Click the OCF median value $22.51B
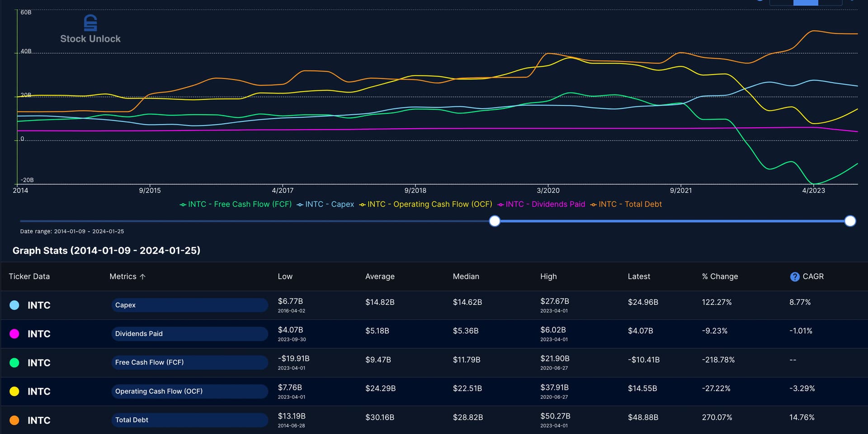The height and width of the screenshot is (434, 868). pyautogui.click(x=467, y=388)
